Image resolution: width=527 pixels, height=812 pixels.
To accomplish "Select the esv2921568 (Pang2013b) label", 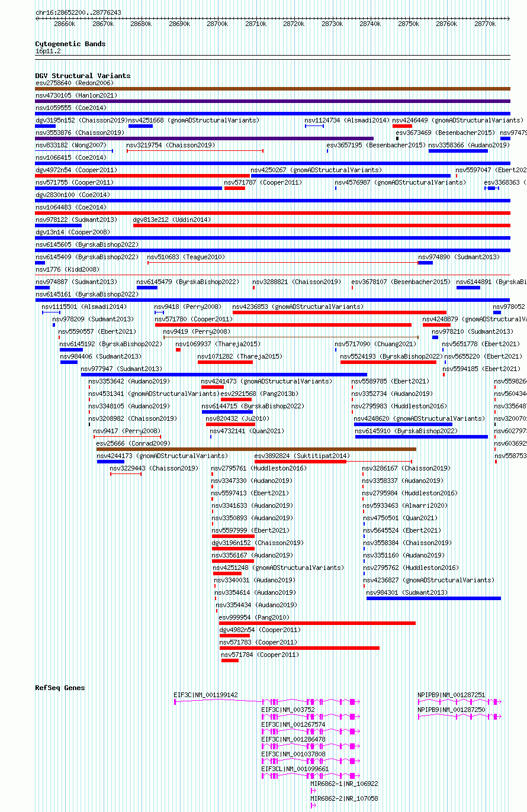I will coord(260,394).
